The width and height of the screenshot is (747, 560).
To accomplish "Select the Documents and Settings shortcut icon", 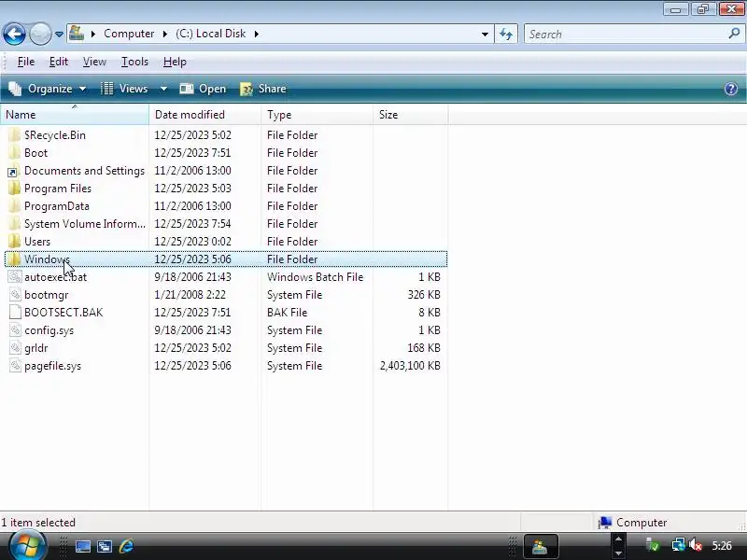I will coord(14,171).
